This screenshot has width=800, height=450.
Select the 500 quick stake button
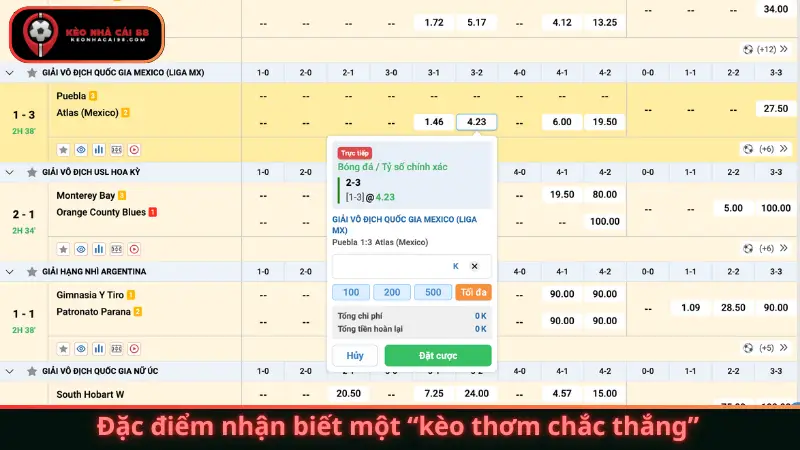click(x=433, y=292)
